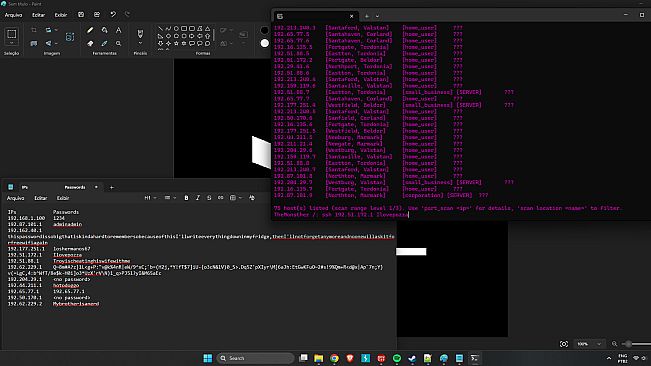
Task: Open the 100% zoom dropdown in Paint
Action: pos(599,344)
